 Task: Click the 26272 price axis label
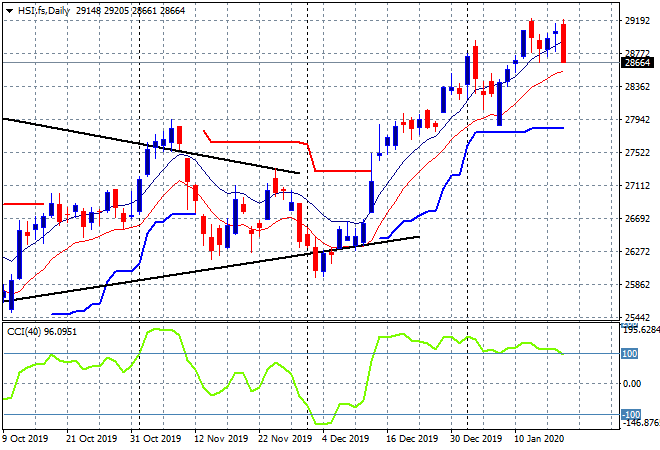tap(637, 251)
